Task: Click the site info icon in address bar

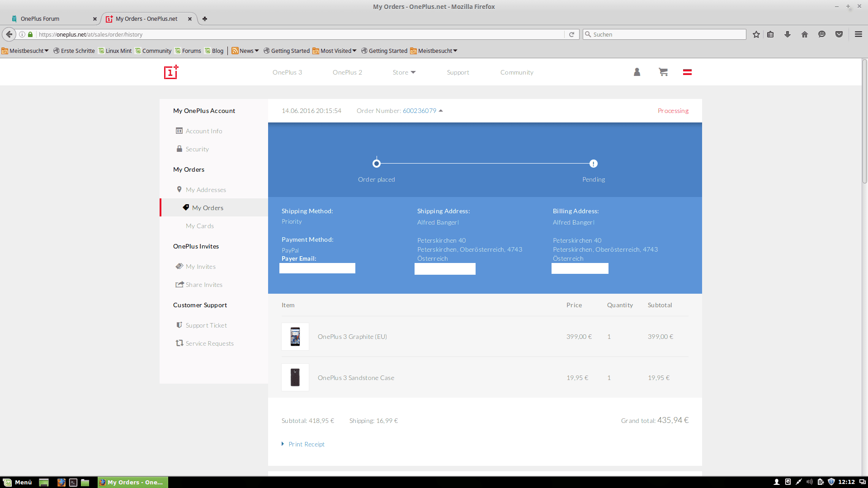Action: [22, 34]
